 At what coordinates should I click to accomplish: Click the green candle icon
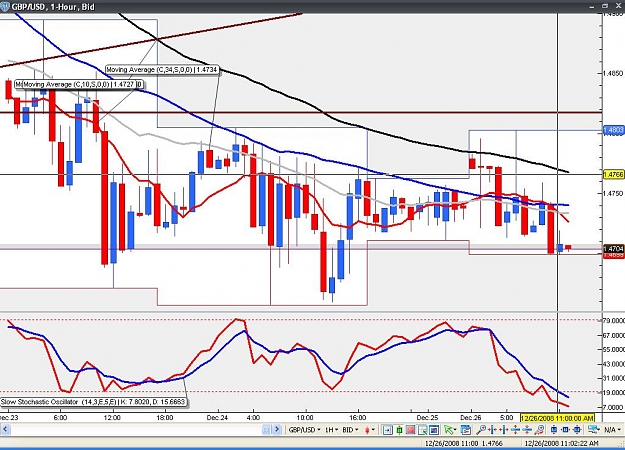click(399, 430)
